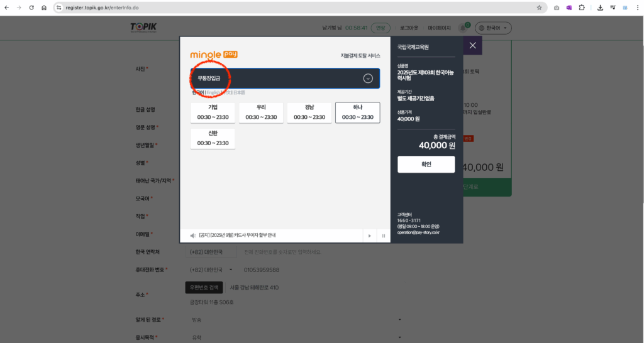The image size is (644, 343).
Task: Switch popup language to English
Action: pyautogui.click(x=213, y=93)
